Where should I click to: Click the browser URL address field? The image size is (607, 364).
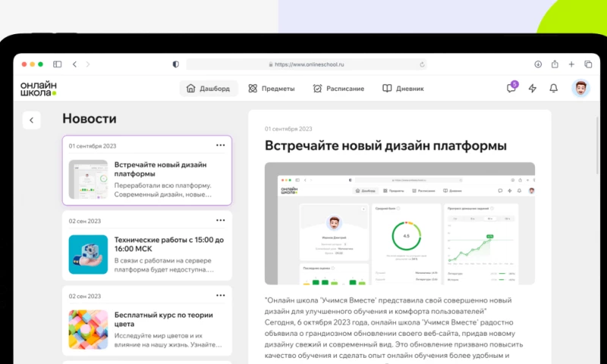(307, 64)
